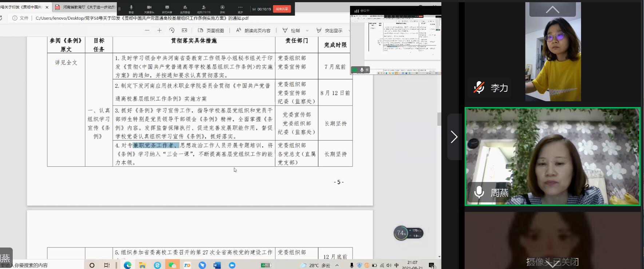Click the red end sharing button
The width and height of the screenshot is (644, 269).
[x=282, y=9]
